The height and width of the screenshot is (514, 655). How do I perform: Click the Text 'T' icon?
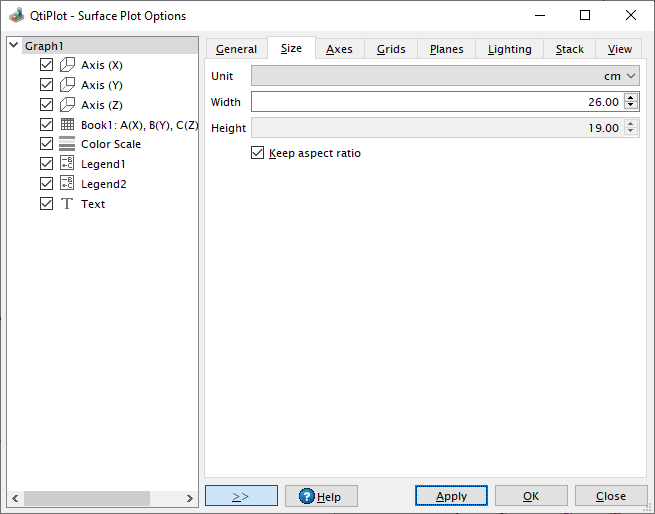[67, 204]
